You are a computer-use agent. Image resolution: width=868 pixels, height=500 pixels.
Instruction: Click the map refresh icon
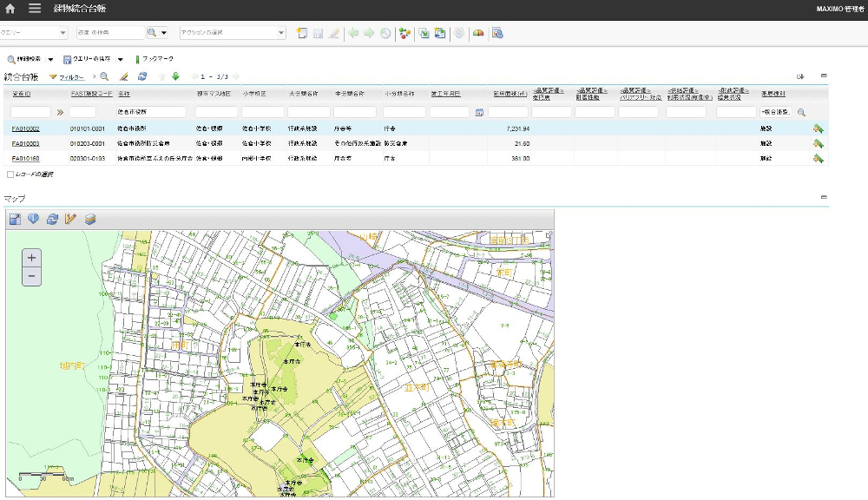tap(52, 219)
